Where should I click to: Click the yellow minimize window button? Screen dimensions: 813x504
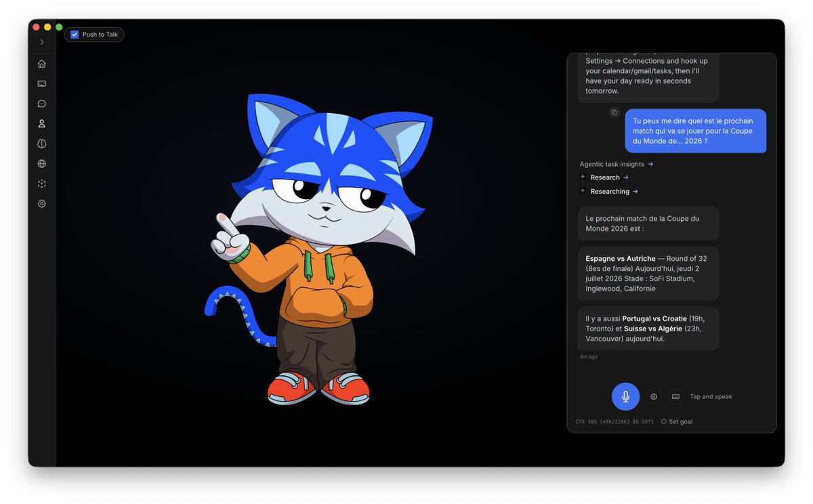coord(47,27)
